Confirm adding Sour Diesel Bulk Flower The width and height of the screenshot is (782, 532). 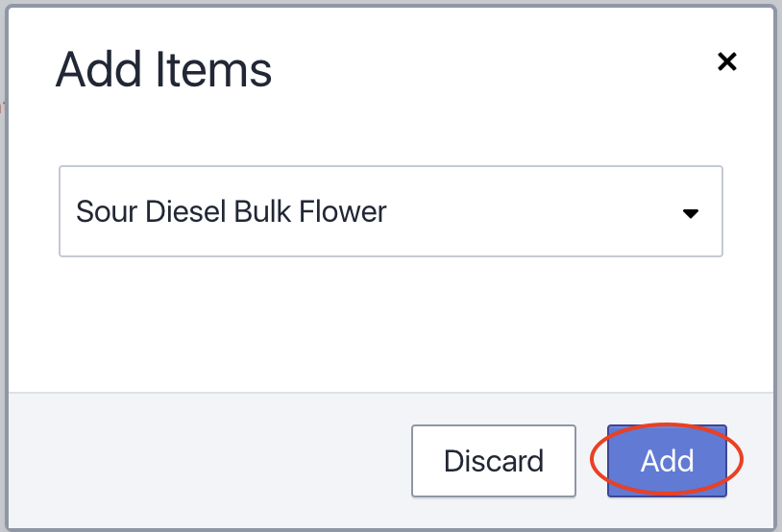(x=667, y=461)
